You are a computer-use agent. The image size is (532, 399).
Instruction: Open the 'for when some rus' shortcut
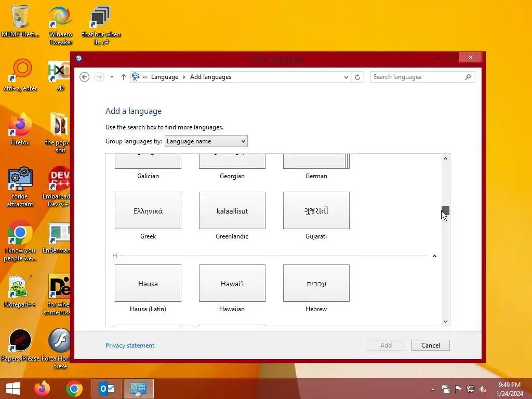coord(58,295)
